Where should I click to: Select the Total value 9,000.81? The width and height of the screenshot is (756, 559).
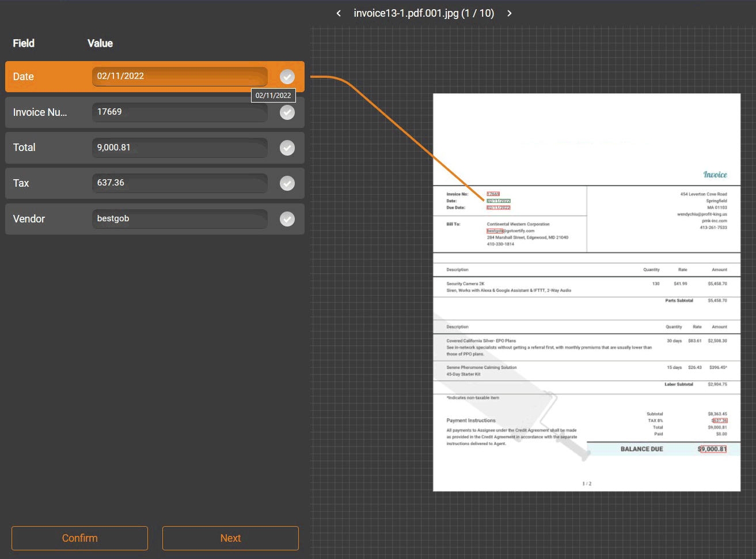click(179, 148)
